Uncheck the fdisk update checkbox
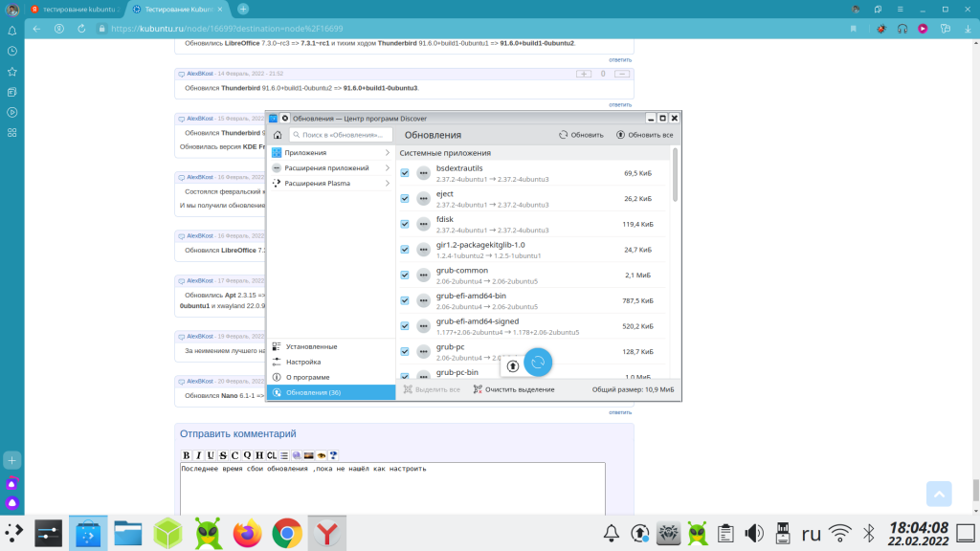980x551 pixels. coord(405,224)
